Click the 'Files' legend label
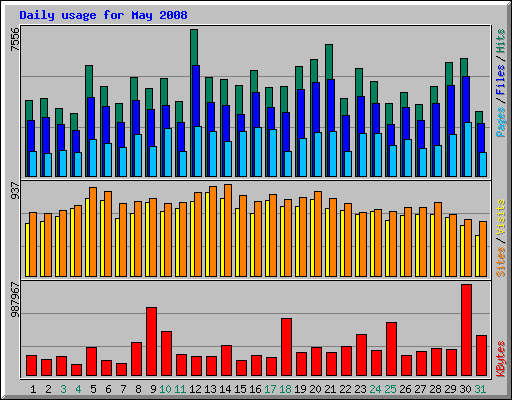Image resolution: width=512 pixels, height=400 pixels. click(500, 79)
